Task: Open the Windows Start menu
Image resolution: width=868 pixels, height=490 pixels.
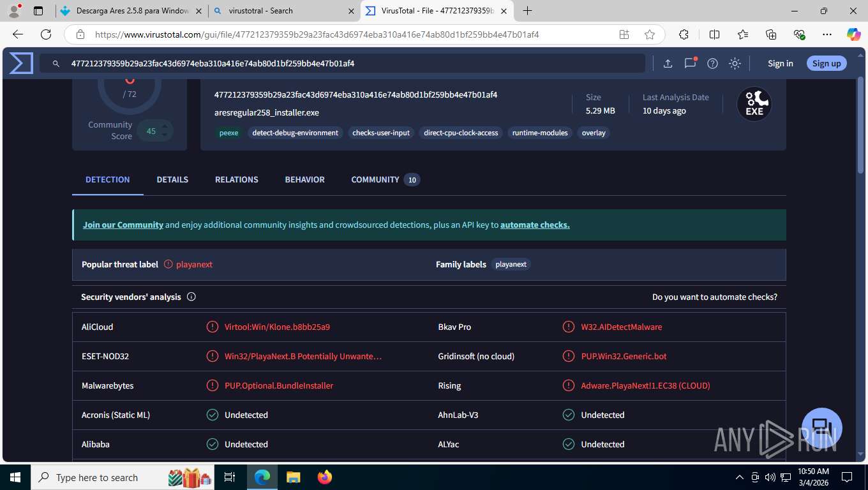Action: click(15, 477)
